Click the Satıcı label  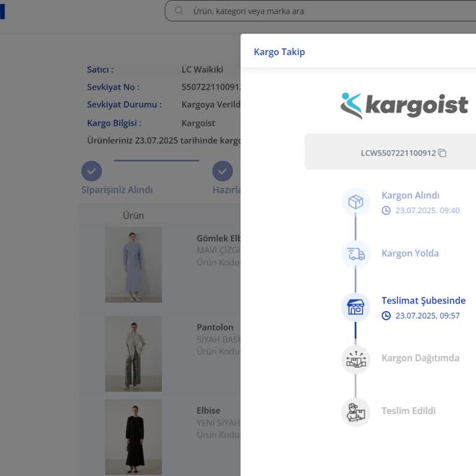tap(100, 69)
